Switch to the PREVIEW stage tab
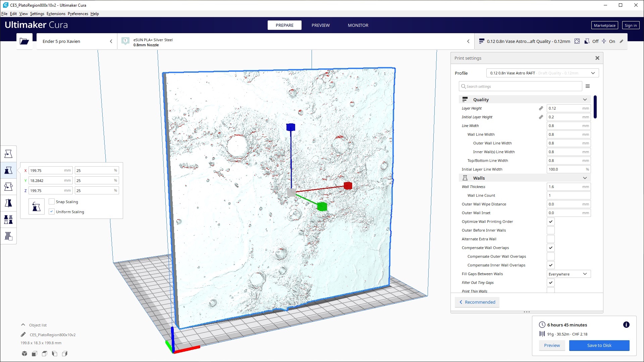This screenshot has height=362, width=644. 321,25
